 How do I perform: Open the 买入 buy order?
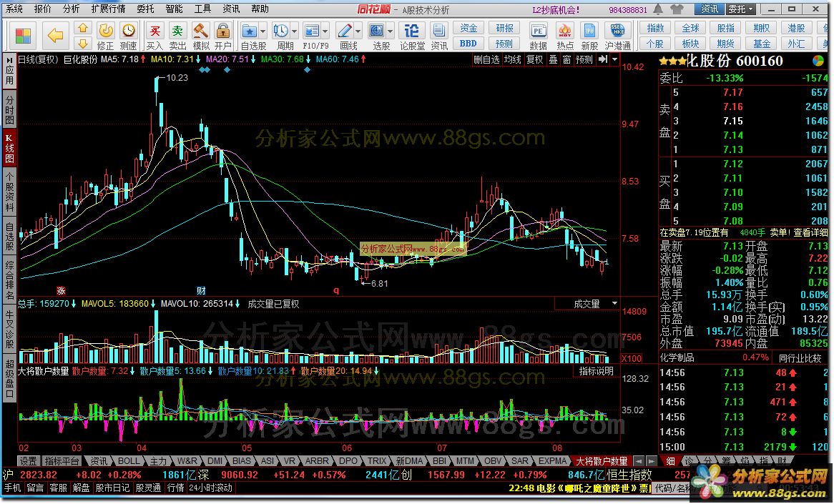point(154,36)
